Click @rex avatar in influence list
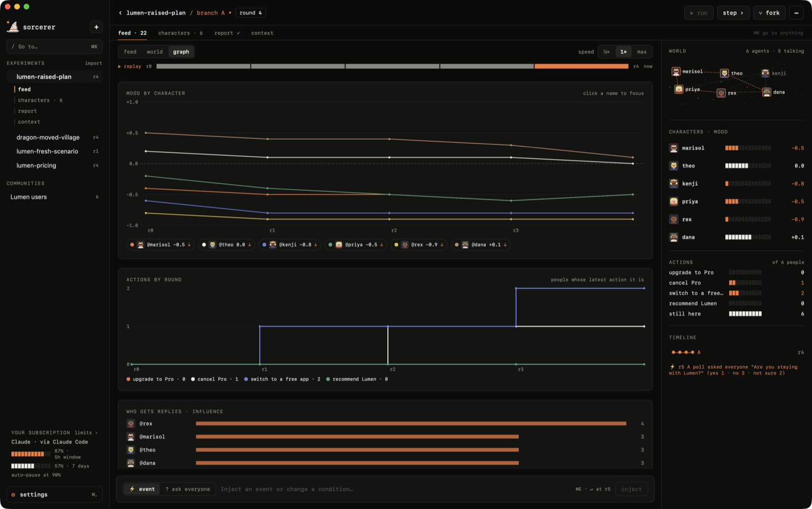 (x=131, y=424)
